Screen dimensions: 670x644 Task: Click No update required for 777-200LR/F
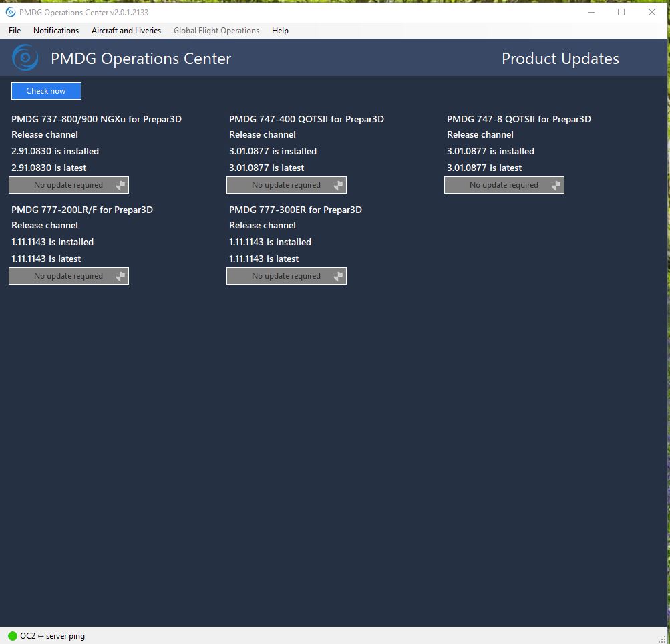[x=68, y=276]
